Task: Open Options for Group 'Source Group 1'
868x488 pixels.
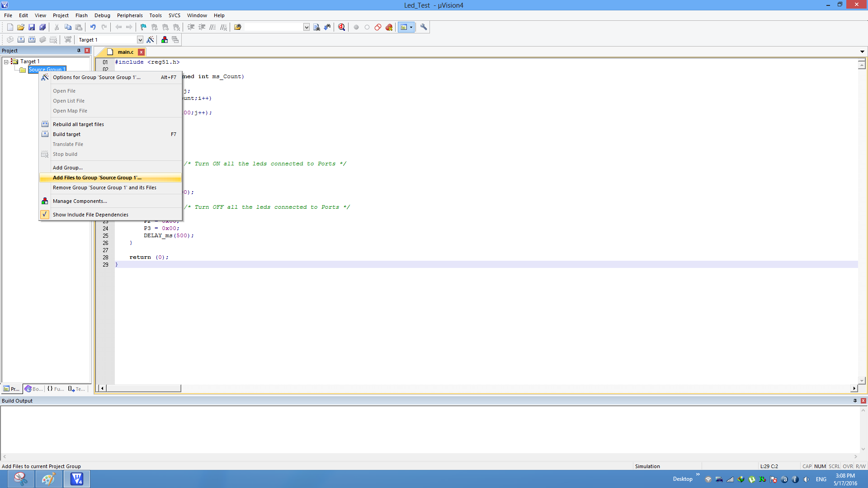Action: tap(110, 77)
